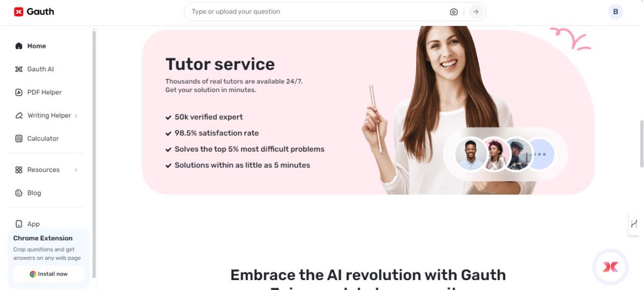This screenshot has width=644, height=290.
Task: Click the main page vertical scrollbar thumb
Action: (641, 144)
